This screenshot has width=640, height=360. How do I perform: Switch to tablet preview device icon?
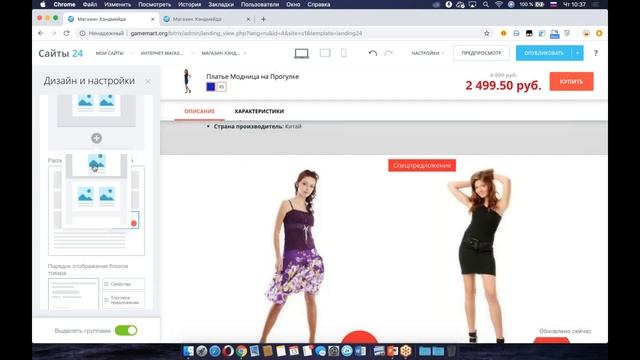325,53
